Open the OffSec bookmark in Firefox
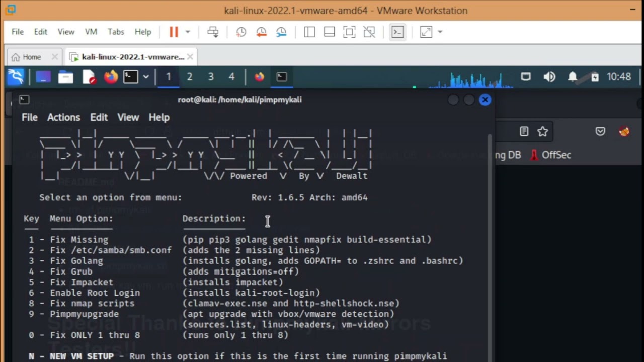This screenshot has width=644, height=362. tap(551, 155)
